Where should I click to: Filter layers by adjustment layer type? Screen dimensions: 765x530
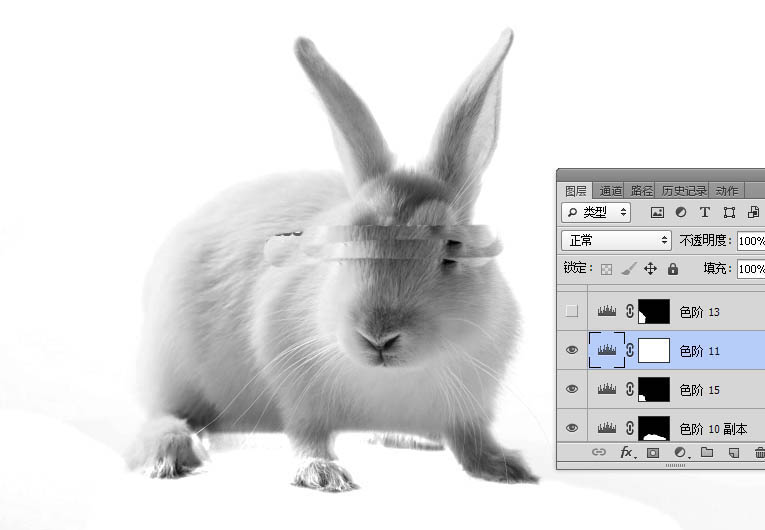tap(681, 212)
